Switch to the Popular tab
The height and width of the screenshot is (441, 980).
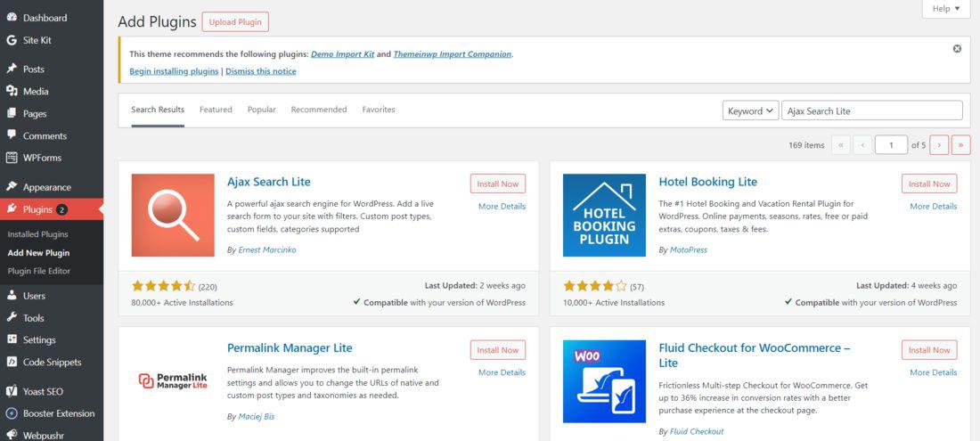pyautogui.click(x=261, y=110)
